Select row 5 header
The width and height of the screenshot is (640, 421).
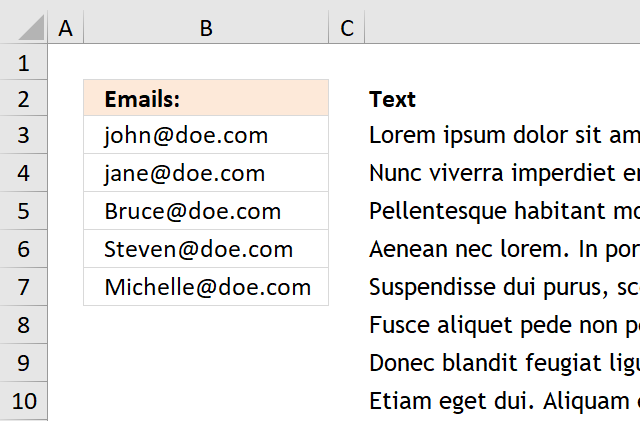[23, 211]
